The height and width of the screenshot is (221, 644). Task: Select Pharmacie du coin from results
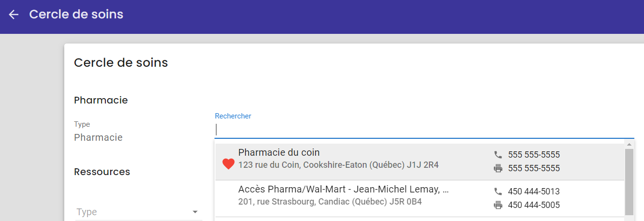point(419,162)
